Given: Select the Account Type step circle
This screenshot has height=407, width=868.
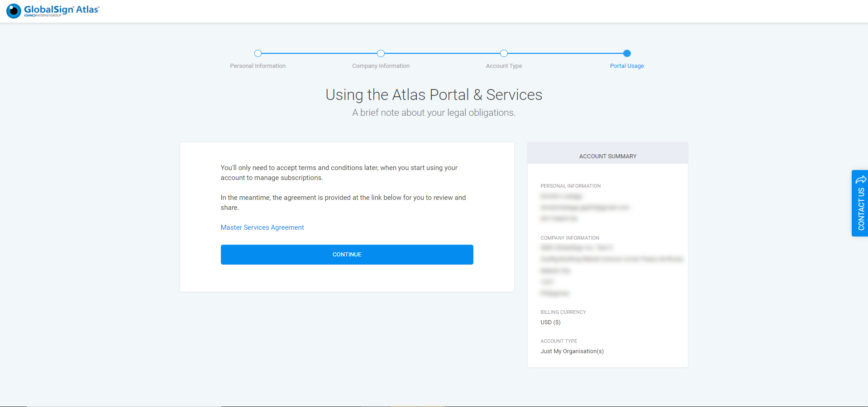Looking at the screenshot, I should coord(504,53).
